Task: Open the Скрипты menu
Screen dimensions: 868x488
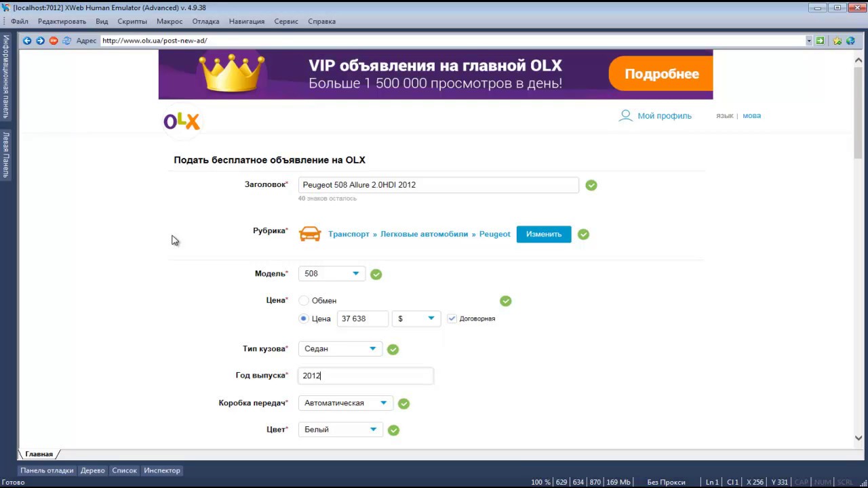Action: (132, 21)
